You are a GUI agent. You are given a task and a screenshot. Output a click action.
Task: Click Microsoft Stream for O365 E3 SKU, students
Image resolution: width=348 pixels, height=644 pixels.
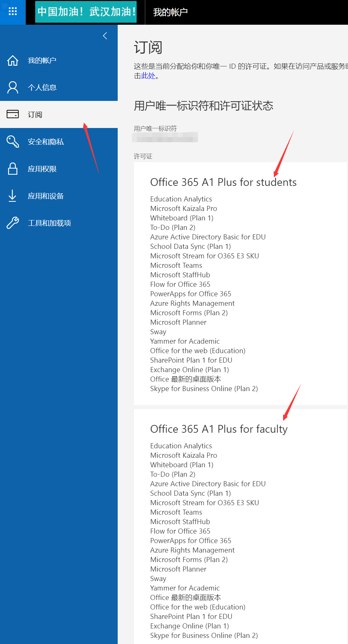click(x=205, y=256)
